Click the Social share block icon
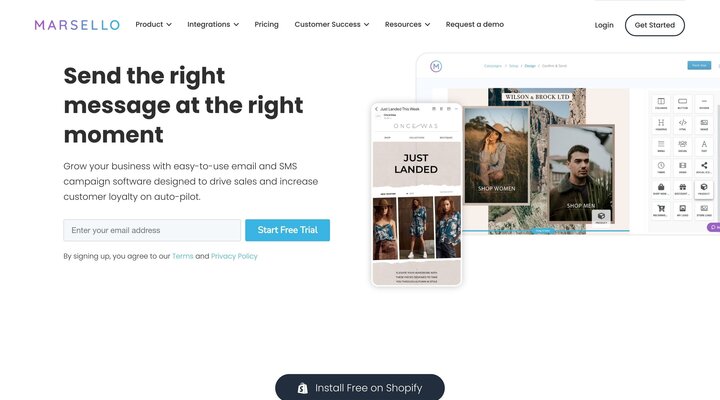Viewport: 720px width, 400px height. pos(704,167)
